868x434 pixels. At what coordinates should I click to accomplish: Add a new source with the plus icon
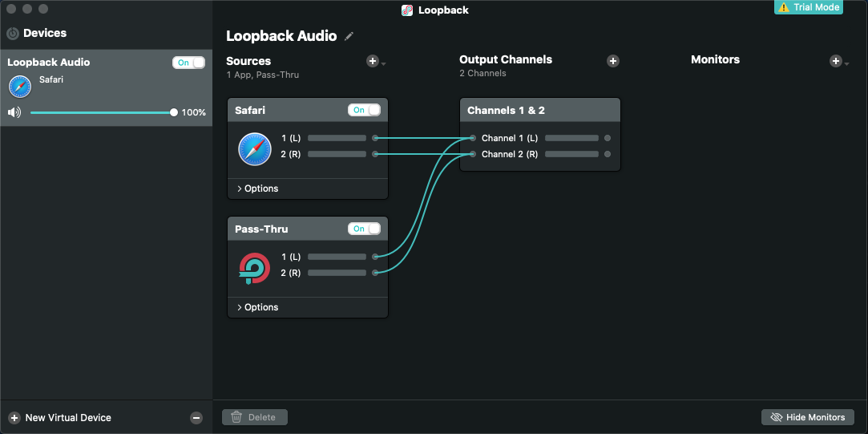pyautogui.click(x=373, y=61)
